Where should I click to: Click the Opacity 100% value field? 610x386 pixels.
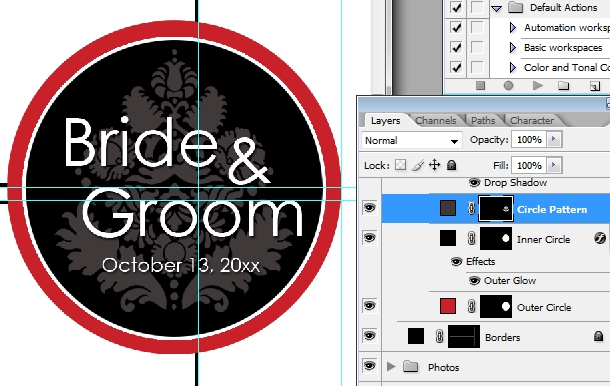pos(529,139)
